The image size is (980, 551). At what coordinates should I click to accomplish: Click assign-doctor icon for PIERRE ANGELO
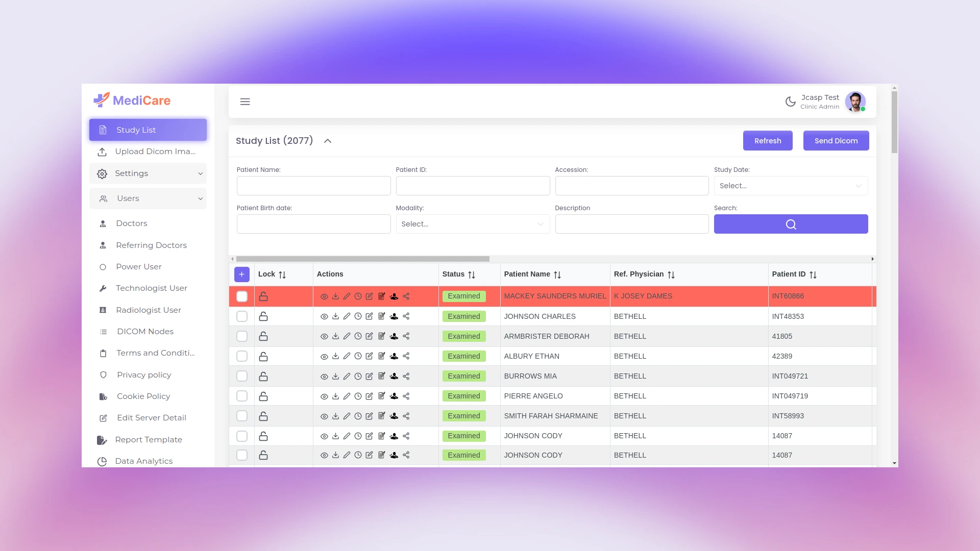click(x=394, y=396)
